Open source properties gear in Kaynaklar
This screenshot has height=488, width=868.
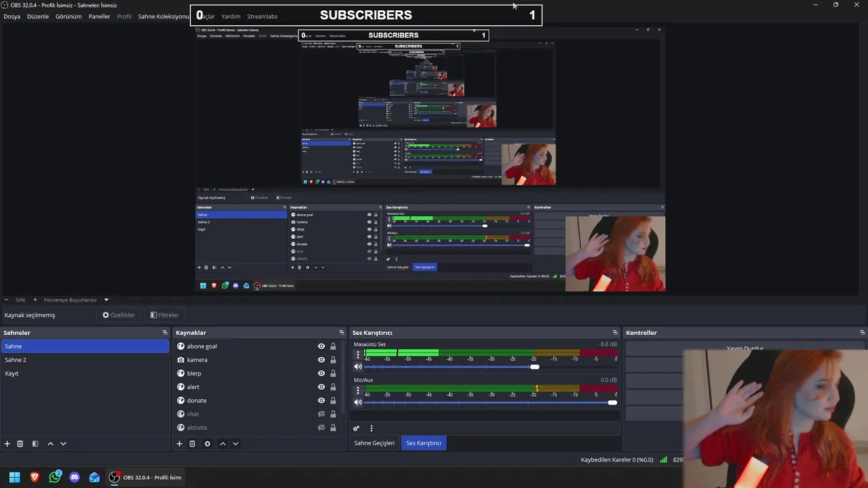tap(208, 443)
